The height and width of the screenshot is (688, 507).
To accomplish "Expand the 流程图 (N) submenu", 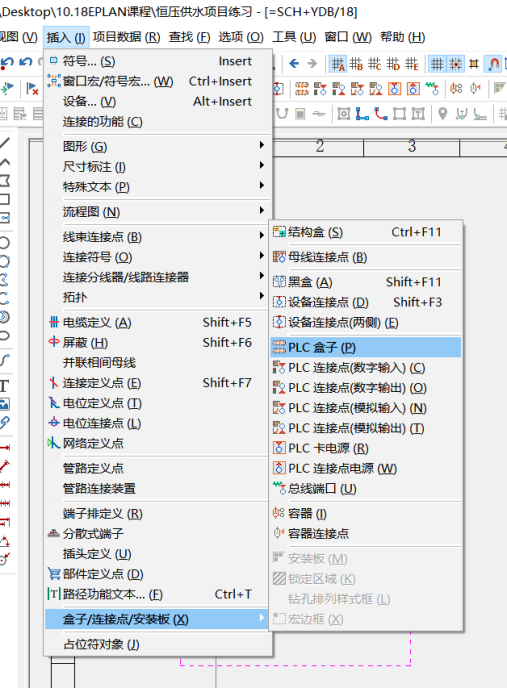I will (158, 212).
